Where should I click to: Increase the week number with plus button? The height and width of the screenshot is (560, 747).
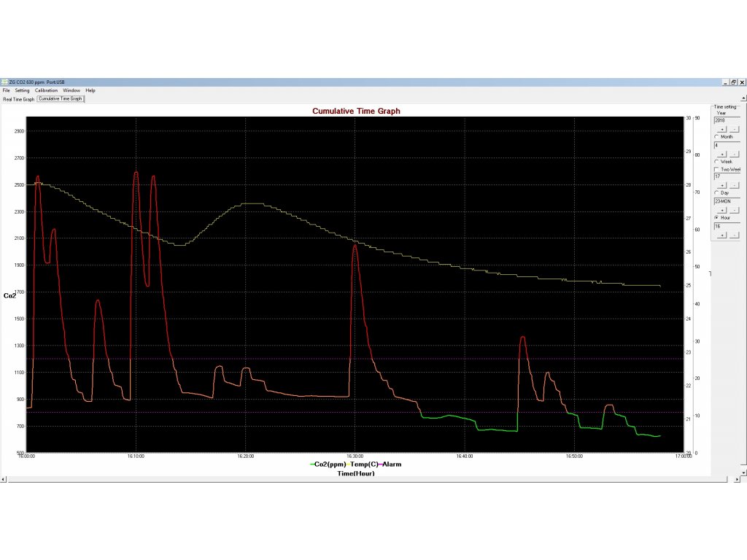(722, 185)
